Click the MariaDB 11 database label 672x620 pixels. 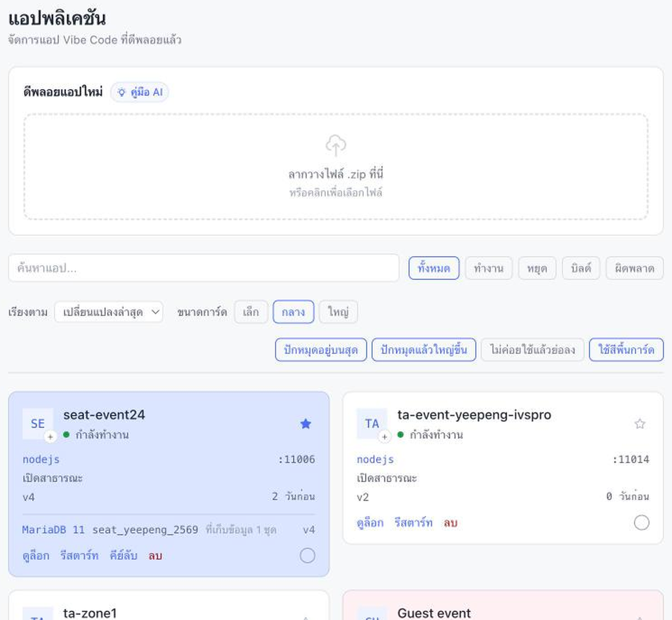[x=53, y=530]
